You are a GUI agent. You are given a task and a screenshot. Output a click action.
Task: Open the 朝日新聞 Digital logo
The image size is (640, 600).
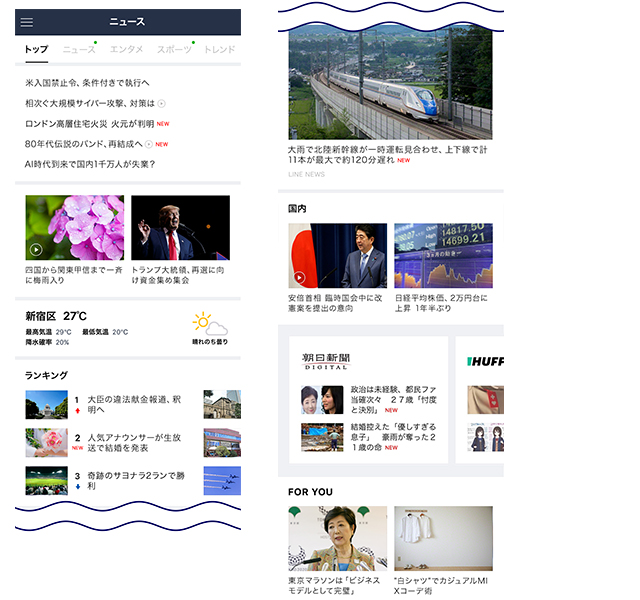(326, 361)
